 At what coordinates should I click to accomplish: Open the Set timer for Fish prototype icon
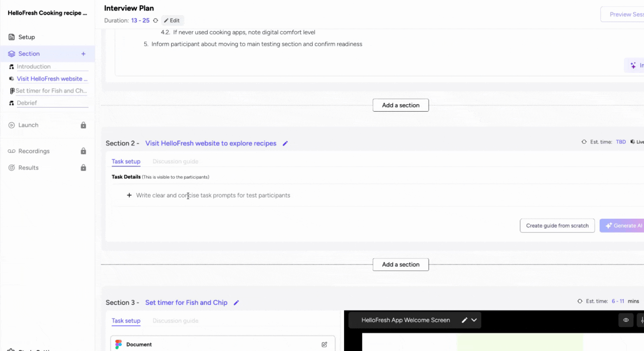click(11, 91)
